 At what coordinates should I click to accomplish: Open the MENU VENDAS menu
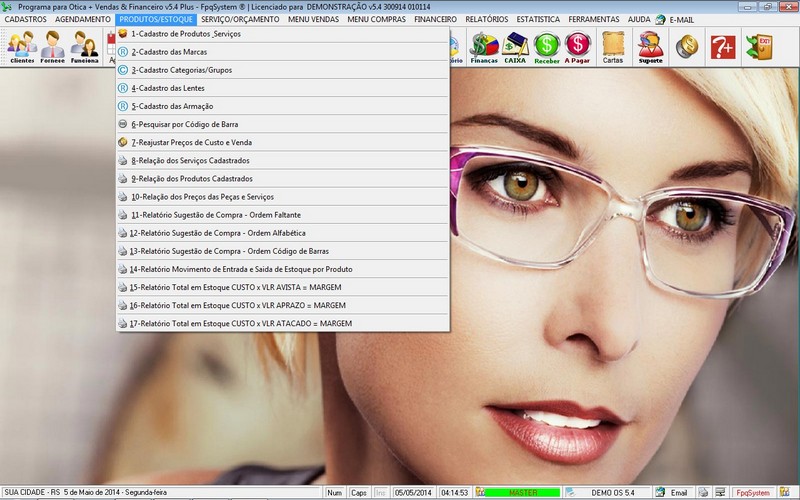313,19
